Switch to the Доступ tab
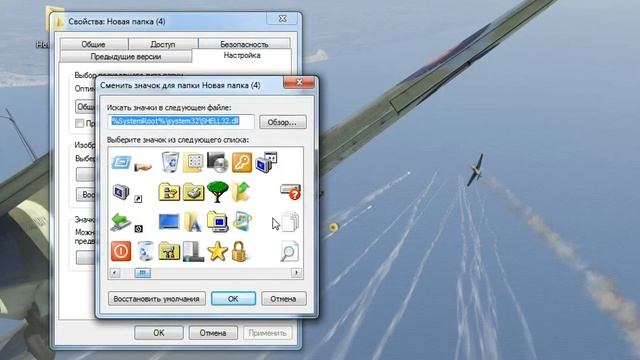The height and width of the screenshot is (360, 640). (x=163, y=44)
